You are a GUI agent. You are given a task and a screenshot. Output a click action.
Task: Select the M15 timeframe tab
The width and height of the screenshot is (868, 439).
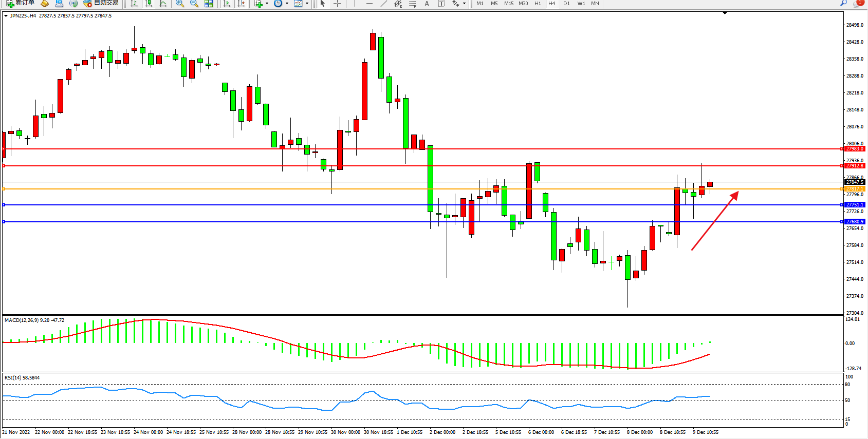[x=509, y=4]
